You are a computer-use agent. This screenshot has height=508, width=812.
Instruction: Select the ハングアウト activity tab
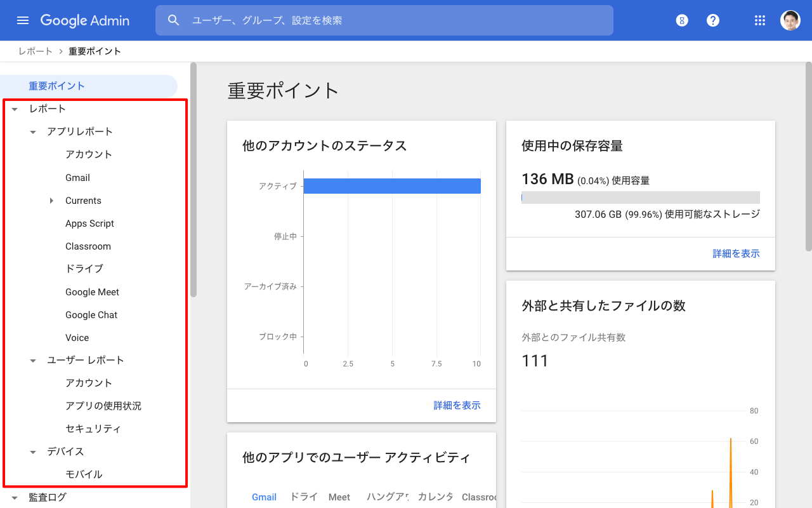point(387,497)
